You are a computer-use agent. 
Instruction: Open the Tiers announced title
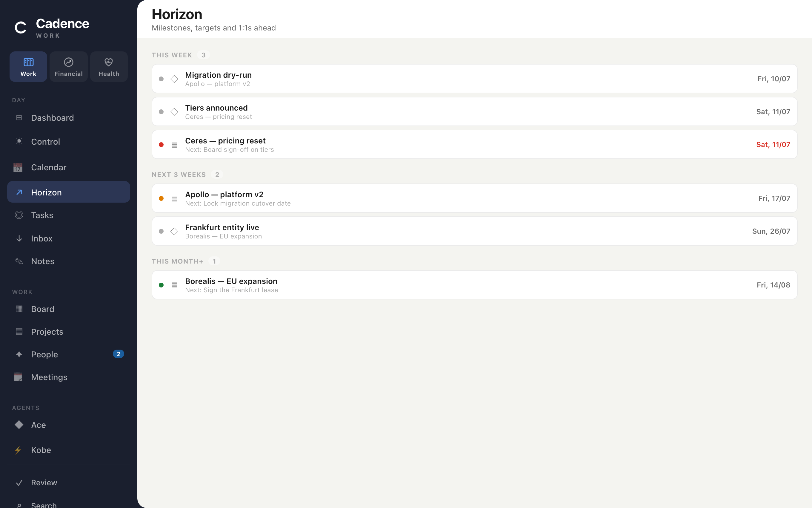pos(216,108)
